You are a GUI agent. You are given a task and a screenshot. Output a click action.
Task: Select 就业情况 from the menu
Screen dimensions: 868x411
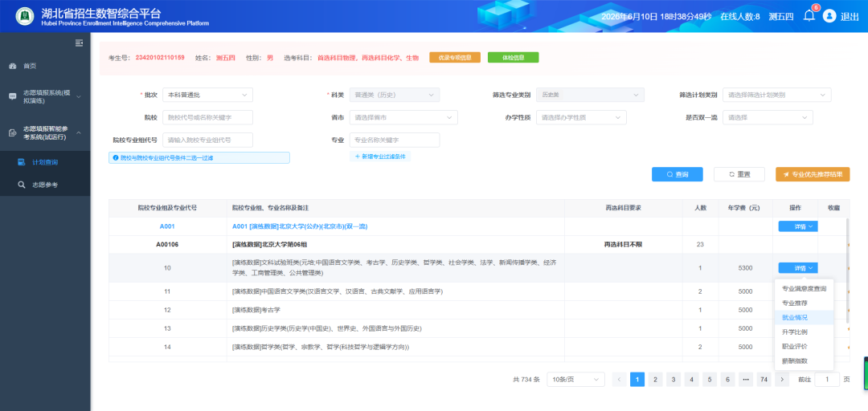(804, 318)
